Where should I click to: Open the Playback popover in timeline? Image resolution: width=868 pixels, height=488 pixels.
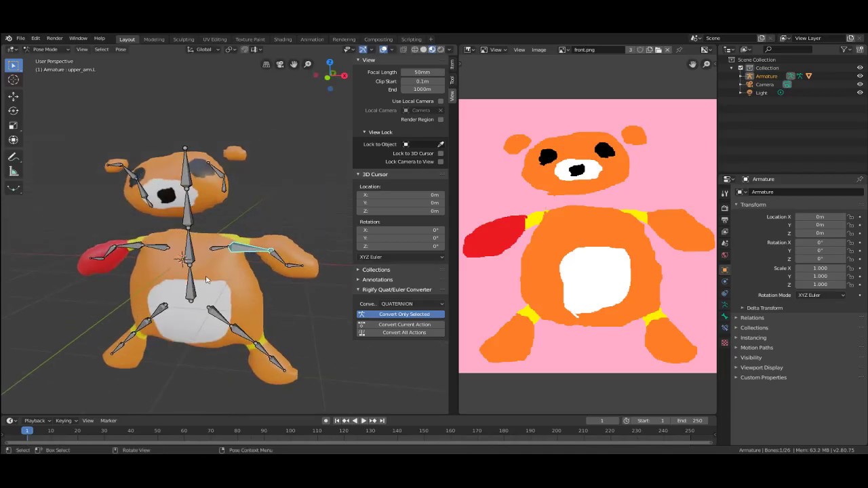pyautogui.click(x=37, y=421)
